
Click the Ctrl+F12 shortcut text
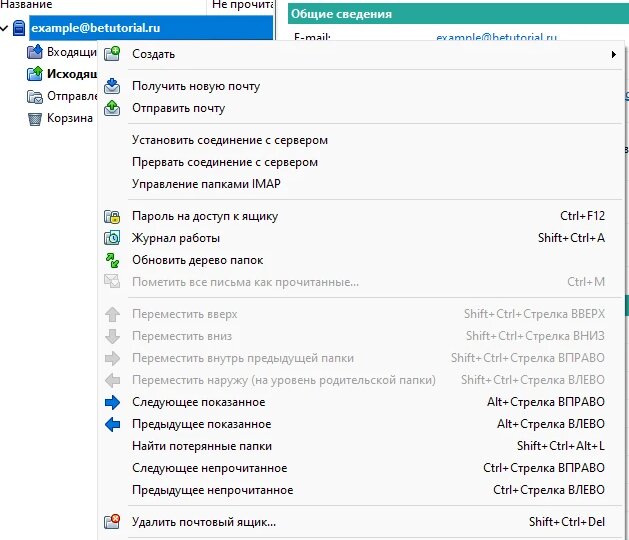pos(582,216)
